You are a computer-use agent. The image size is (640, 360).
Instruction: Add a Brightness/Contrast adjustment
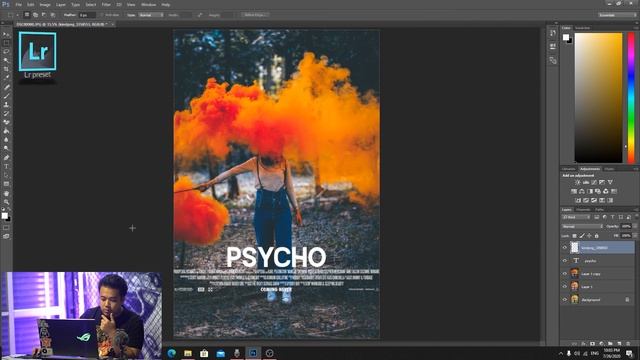(578, 182)
